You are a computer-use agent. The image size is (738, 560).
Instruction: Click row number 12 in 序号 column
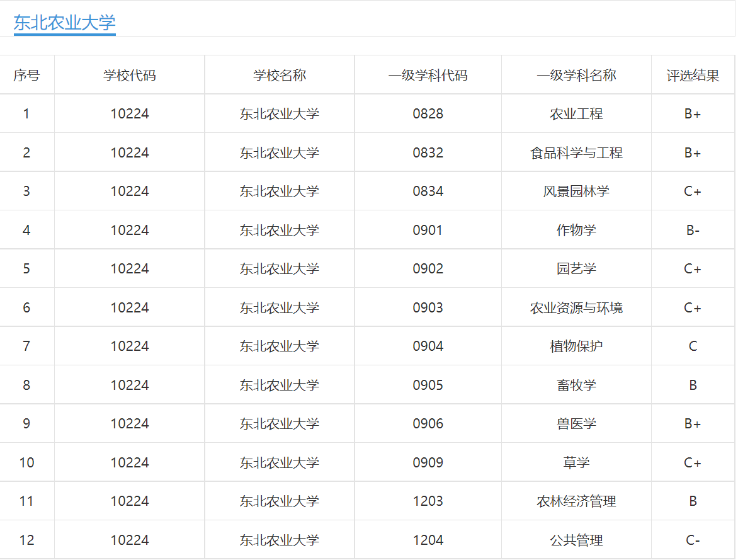(27, 540)
